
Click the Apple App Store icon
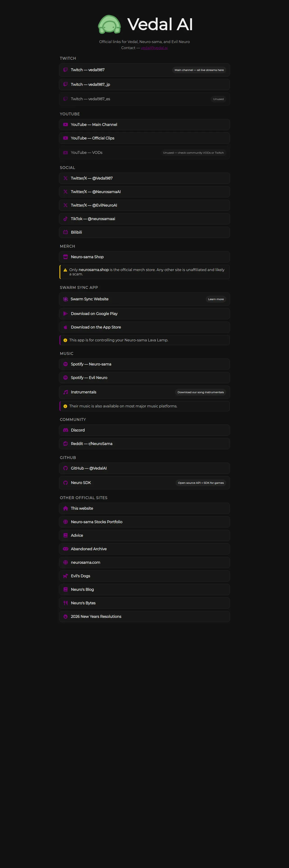click(65, 327)
